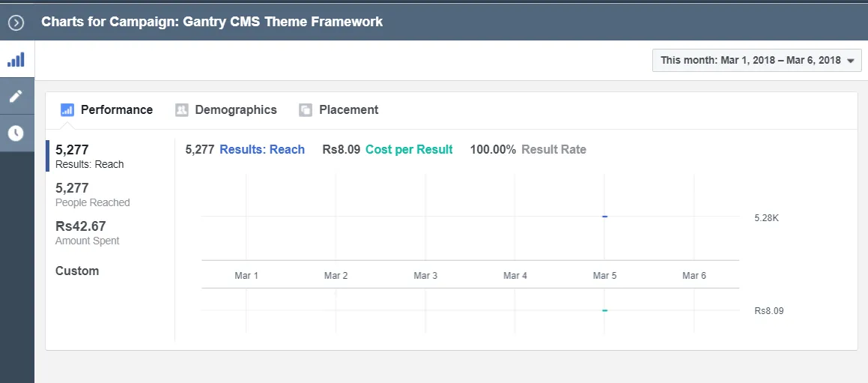The image size is (868, 383).
Task: Click the green Cost per Result label
Action: coord(409,150)
